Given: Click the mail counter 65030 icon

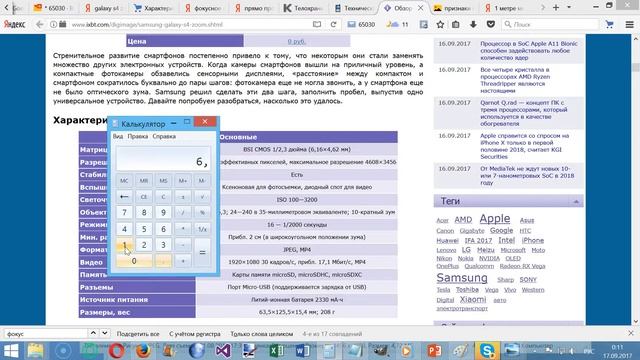Looking at the screenshot, I should pos(361,24).
